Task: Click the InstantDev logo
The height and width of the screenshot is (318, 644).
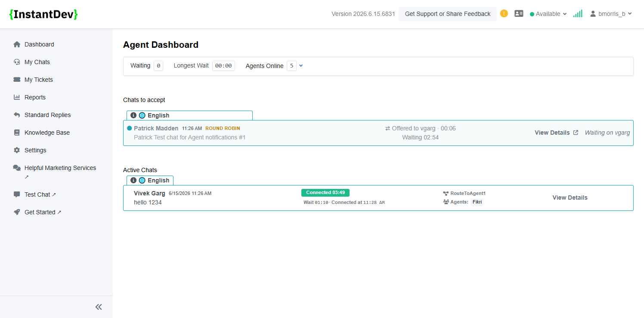Action: pos(43,14)
